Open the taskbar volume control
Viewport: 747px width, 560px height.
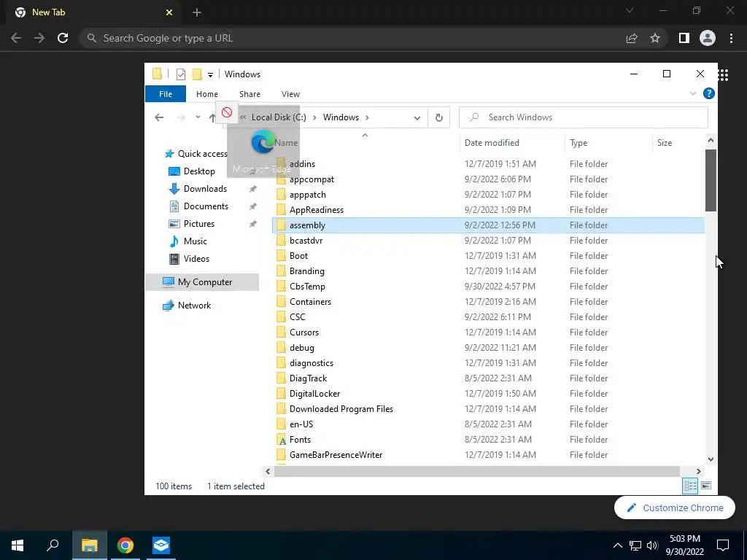pyautogui.click(x=652, y=545)
